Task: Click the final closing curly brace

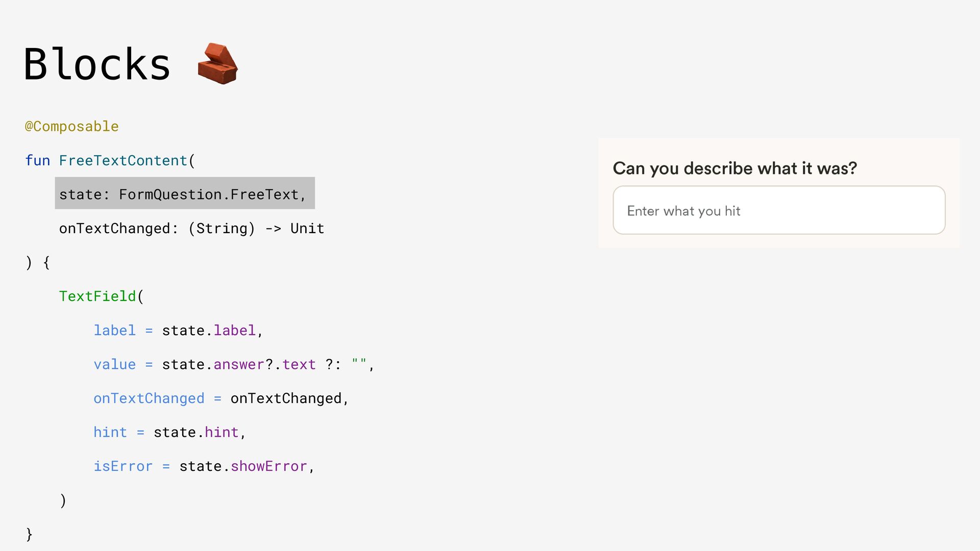Action: point(29,534)
